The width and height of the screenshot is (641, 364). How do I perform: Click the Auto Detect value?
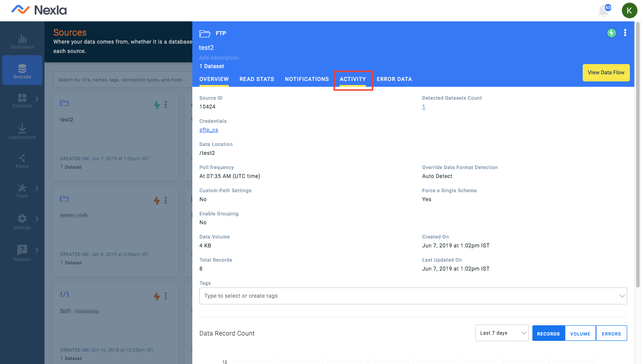(x=437, y=176)
